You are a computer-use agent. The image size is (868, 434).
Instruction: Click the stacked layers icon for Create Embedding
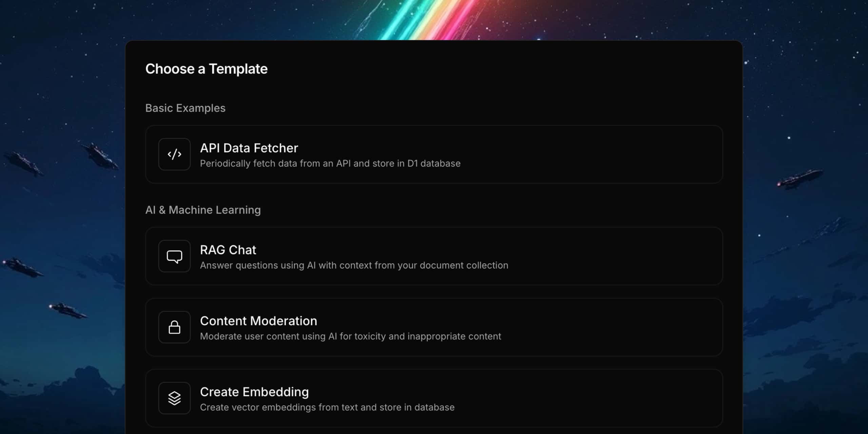pos(174,398)
